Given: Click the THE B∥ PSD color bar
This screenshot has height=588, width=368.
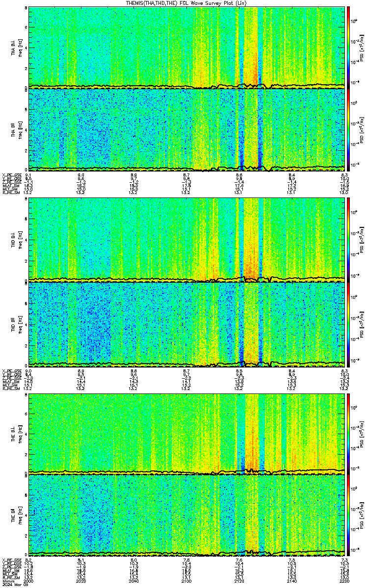Looking at the screenshot, I should tap(348, 515).
